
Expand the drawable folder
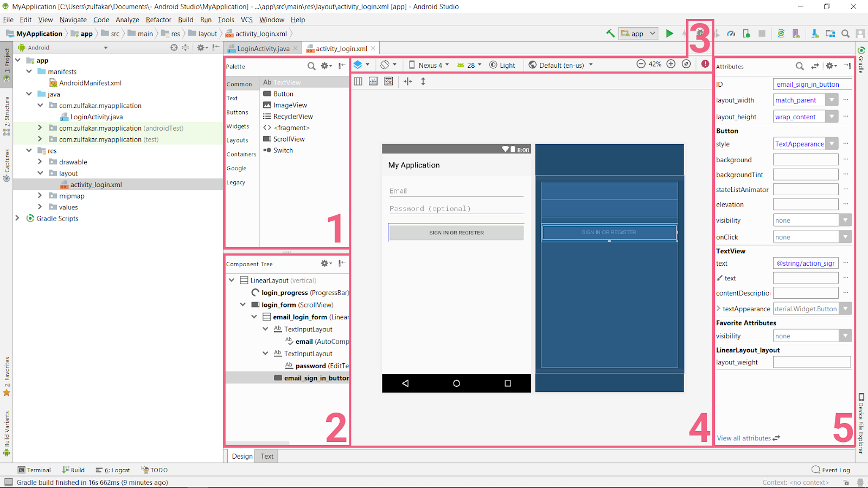[40, 162]
